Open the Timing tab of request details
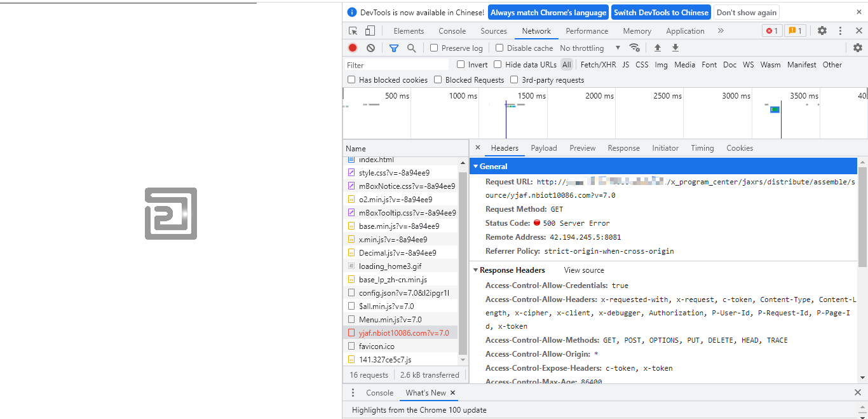Image resolution: width=868 pixels, height=419 pixels. tap(702, 148)
